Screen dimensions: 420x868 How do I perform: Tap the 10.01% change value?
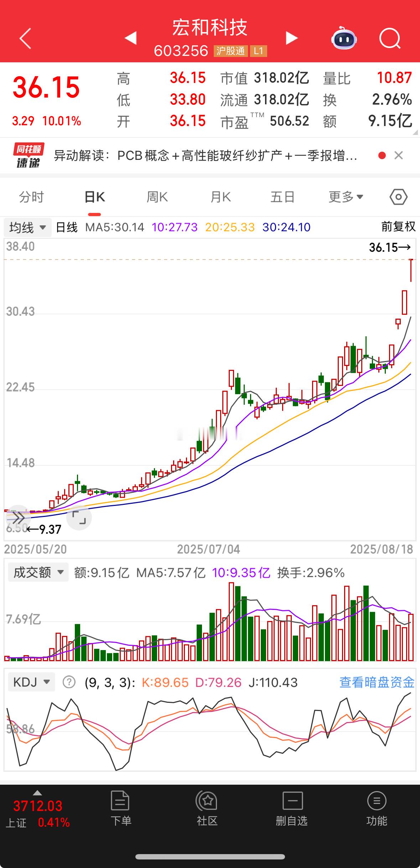click(62, 121)
